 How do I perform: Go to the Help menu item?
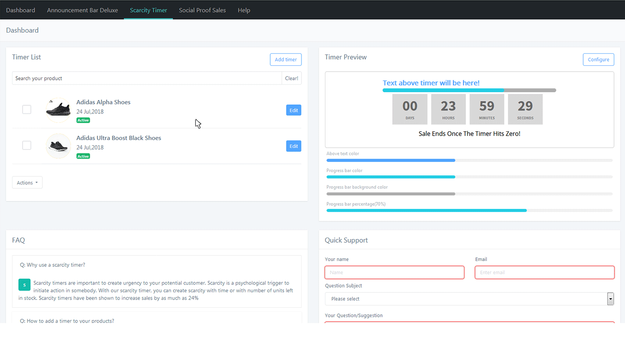[244, 10]
